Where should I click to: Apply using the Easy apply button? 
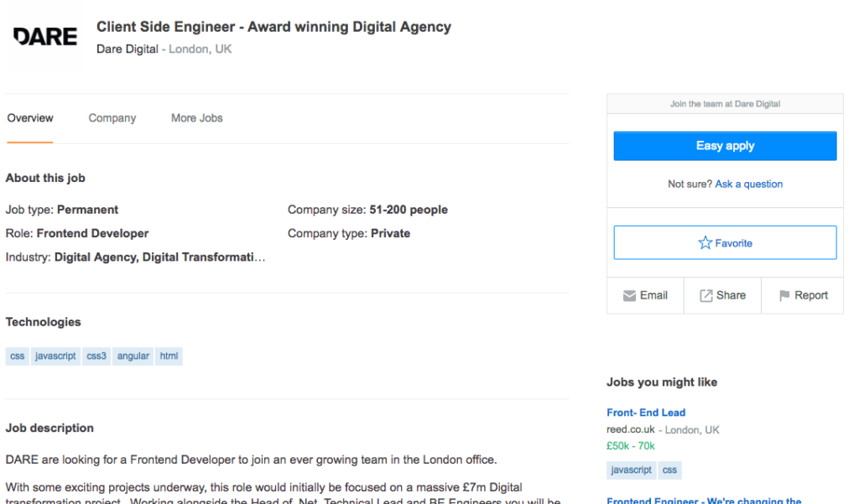coord(725,146)
